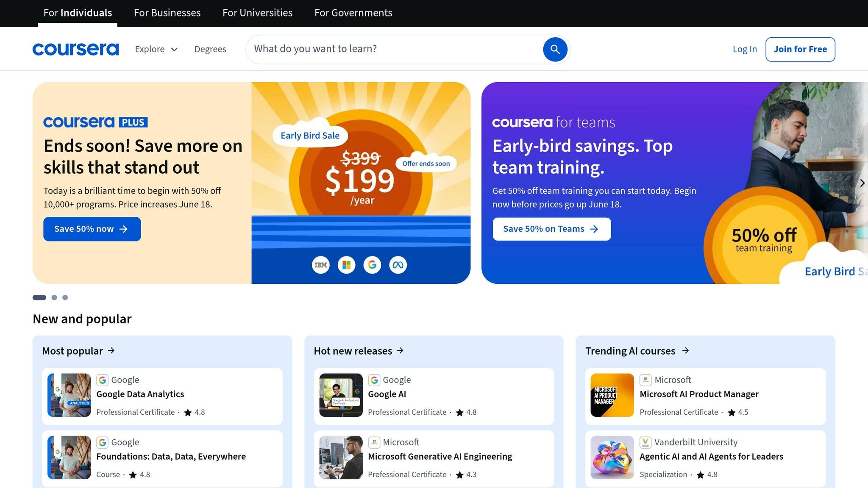Open Google Data Analytics course thumbnail
The width and height of the screenshot is (868, 488).
pos(69,395)
